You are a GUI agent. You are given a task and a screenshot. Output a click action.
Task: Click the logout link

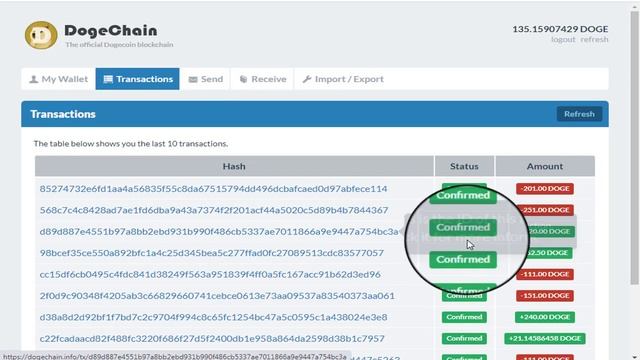point(563,40)
